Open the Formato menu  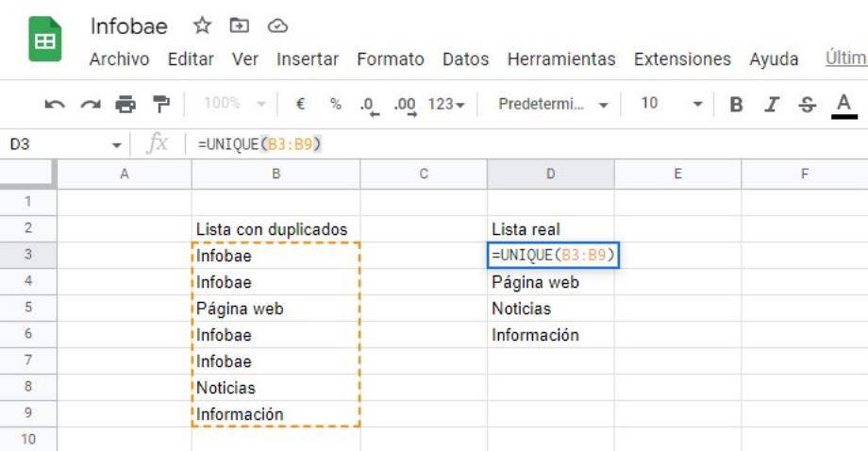[391, 58]
